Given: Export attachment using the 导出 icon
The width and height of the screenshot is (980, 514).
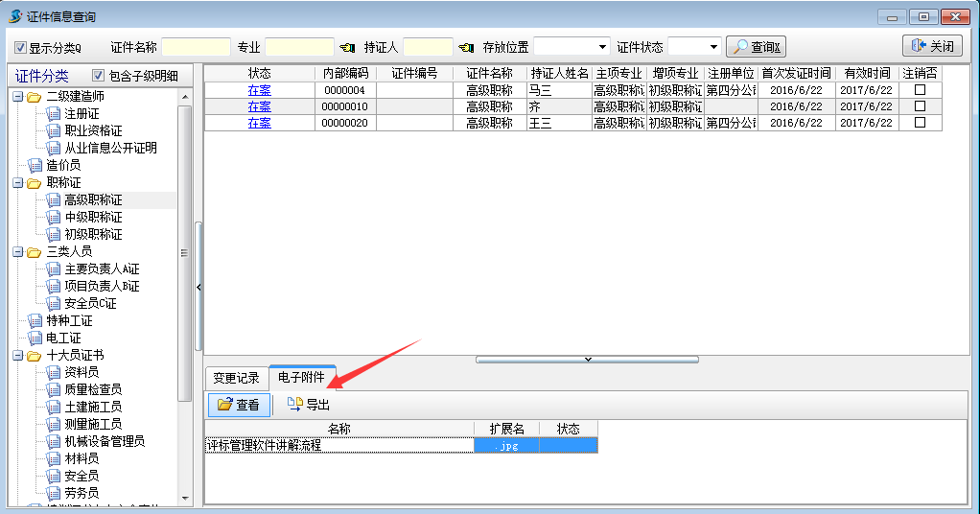Looking at the screenshot, I should 307,405.
